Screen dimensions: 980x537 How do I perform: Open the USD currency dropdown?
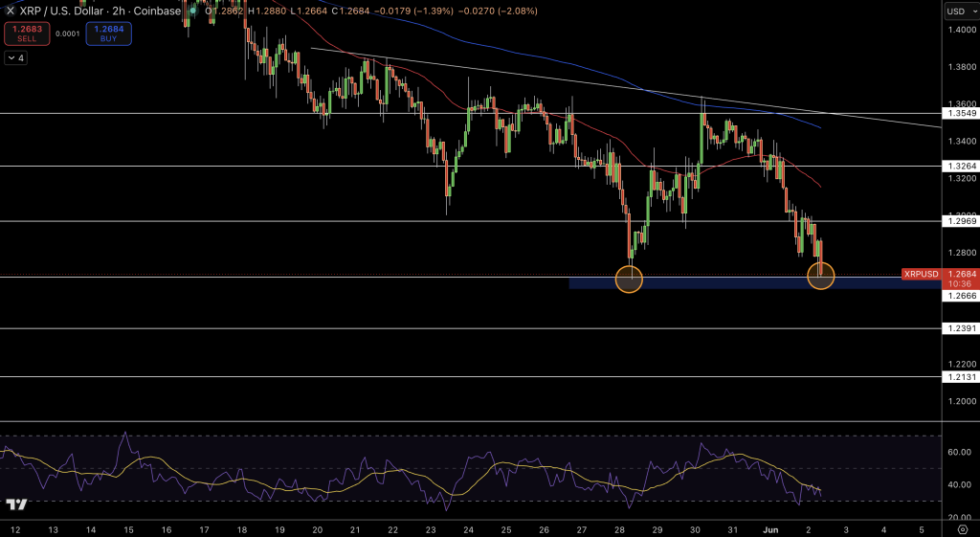pos(960,11)
